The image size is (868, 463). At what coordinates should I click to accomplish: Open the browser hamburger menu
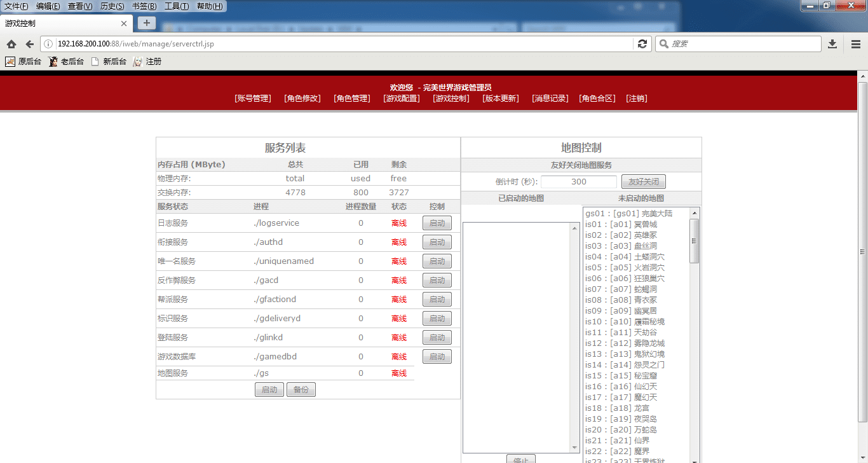tap(856, 44)
